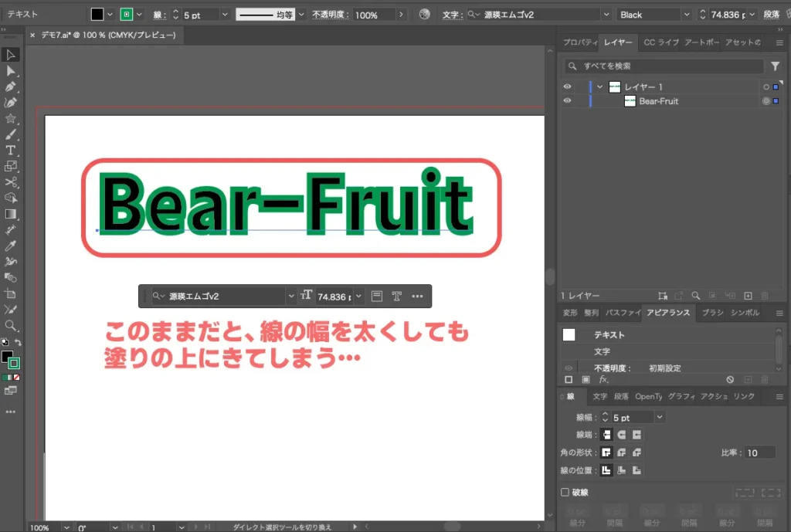Click the delete trash button in the Layers panel
791x532 pixels.
(x=763, y=295)
